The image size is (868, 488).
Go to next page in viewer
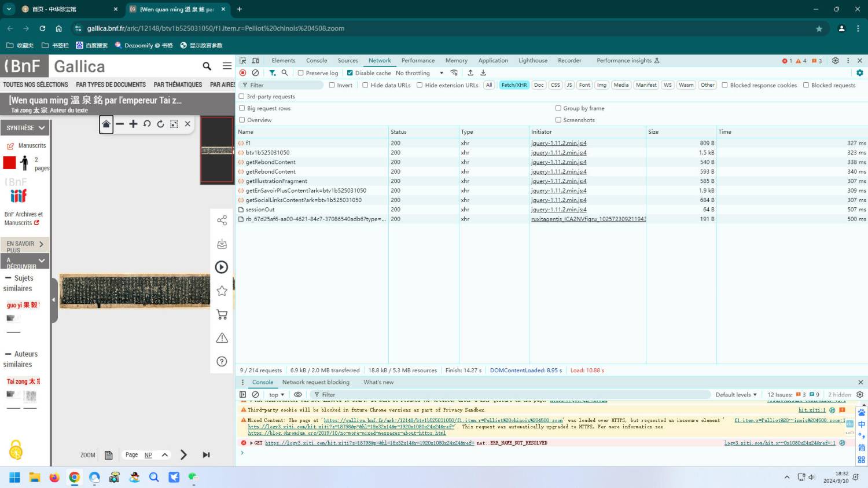point(183,455)
